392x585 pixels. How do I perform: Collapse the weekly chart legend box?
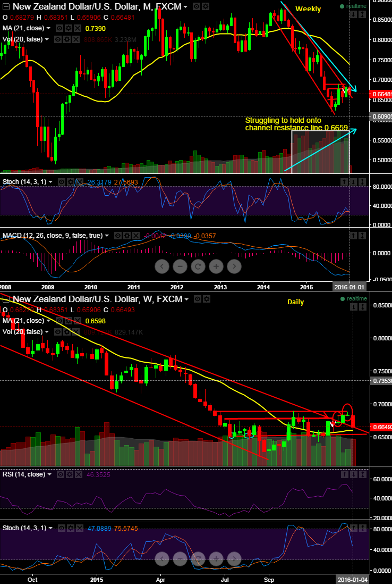pos(6,299)
